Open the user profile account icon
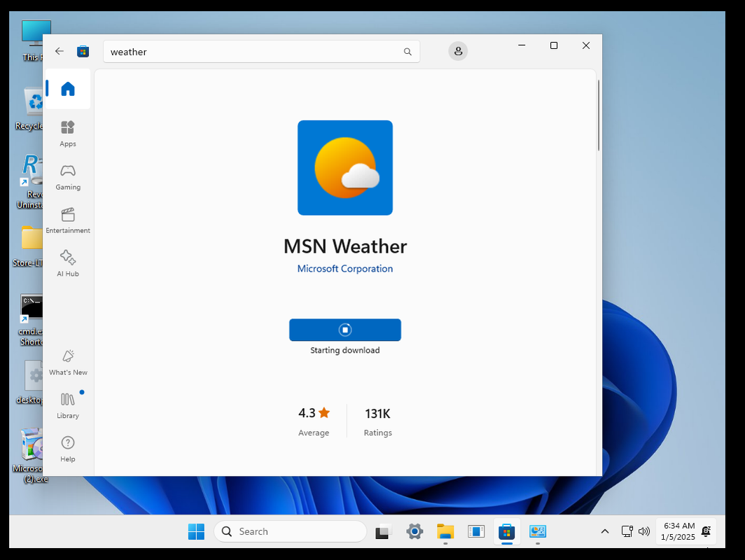The width and height of the screenshot is (745, 560). click(458, 51)
